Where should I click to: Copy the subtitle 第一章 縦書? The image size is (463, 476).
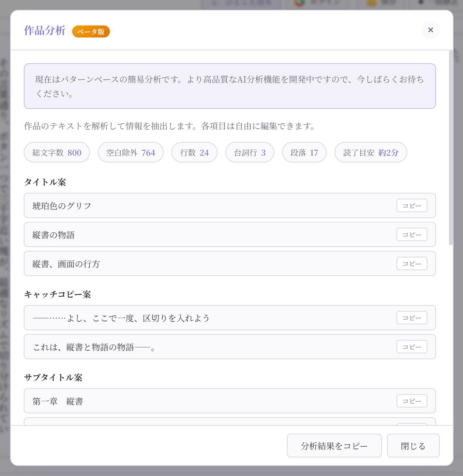pos(411,401)
